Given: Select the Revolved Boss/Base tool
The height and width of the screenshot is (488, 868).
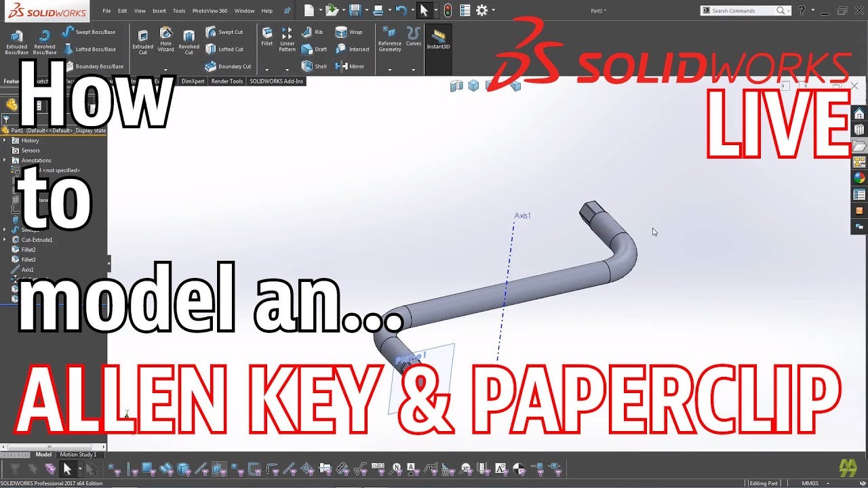Looking at the screenshot, I should point(45,41).
